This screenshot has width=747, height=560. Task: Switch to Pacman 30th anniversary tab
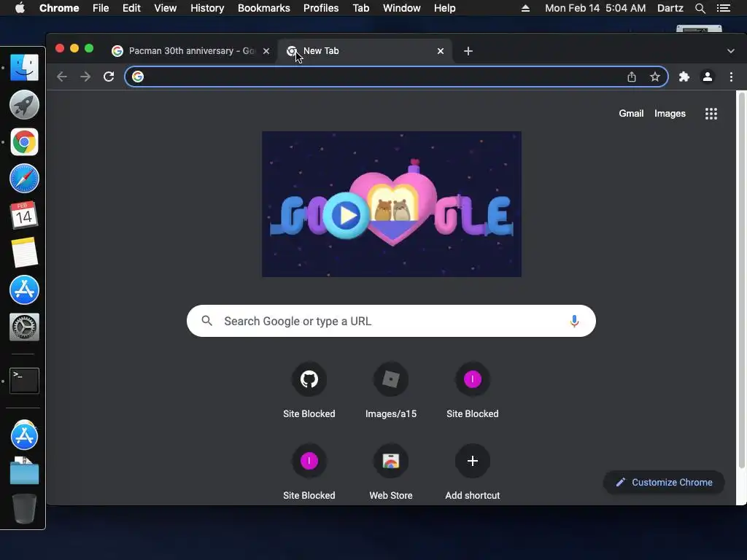[192, 51]
